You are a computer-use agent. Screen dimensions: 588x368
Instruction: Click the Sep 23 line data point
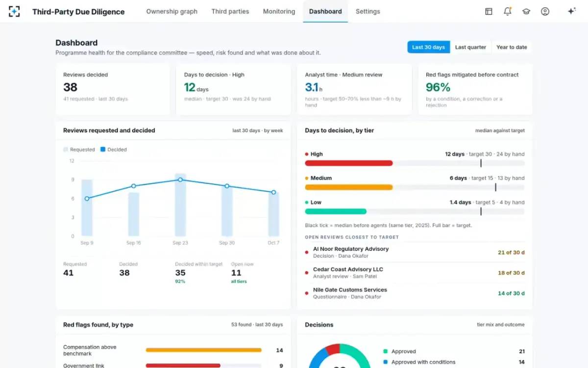click(x=180, y=180)
